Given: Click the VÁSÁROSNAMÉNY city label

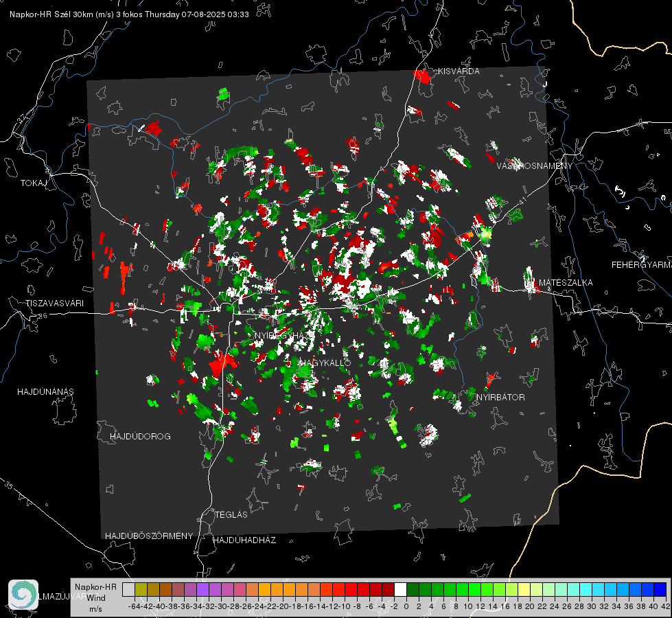Looking at the screenshot, I should click(x=535, y=165).
